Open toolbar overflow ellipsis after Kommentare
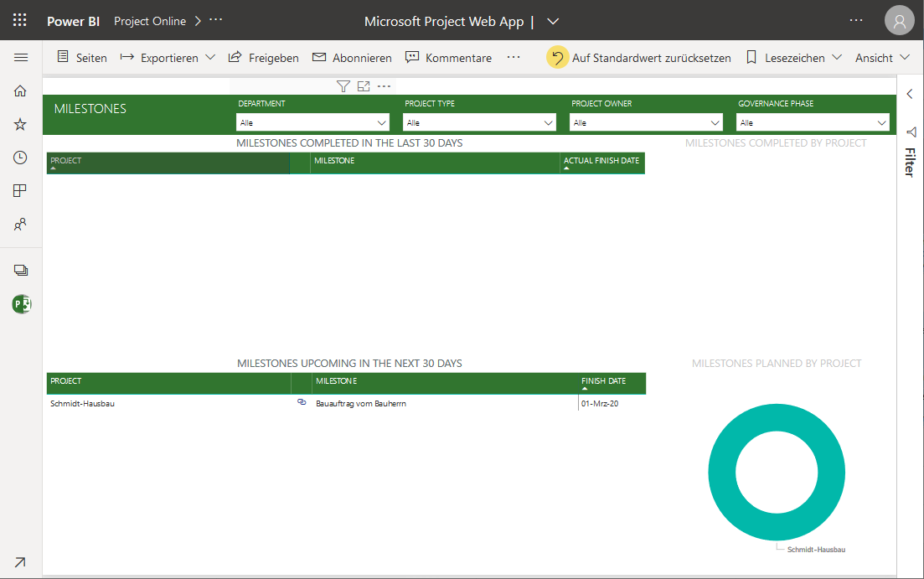 click(514, 57)
